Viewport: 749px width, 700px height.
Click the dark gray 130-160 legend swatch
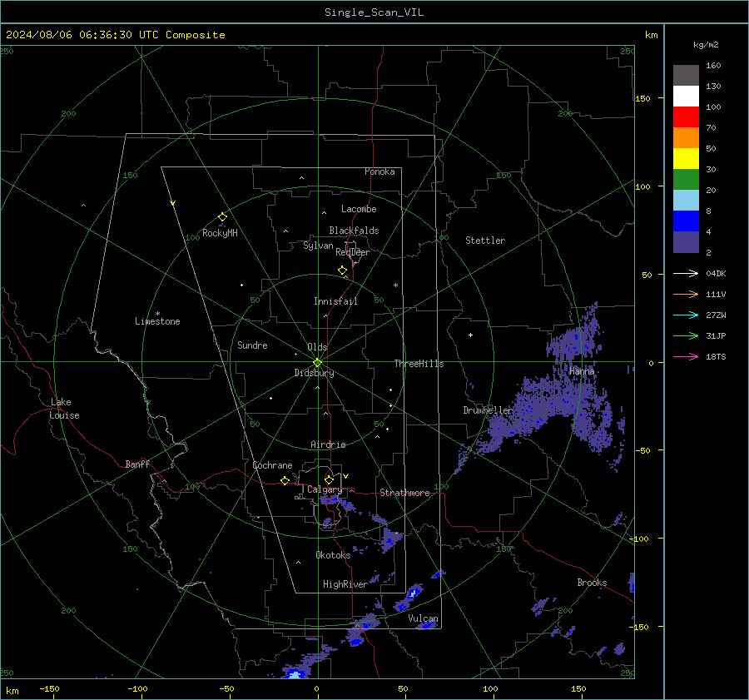tap(686, 75)
